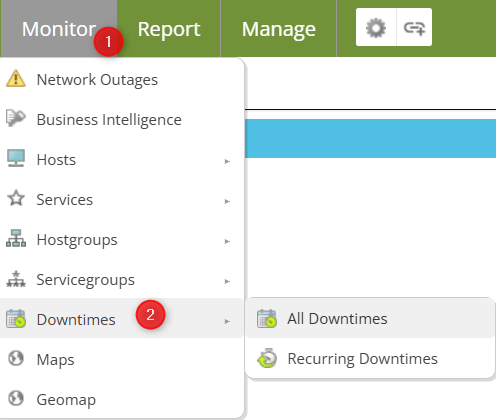The image size is (496, 420).
Task: Open the Report menu
Action: tap(169, 29)
